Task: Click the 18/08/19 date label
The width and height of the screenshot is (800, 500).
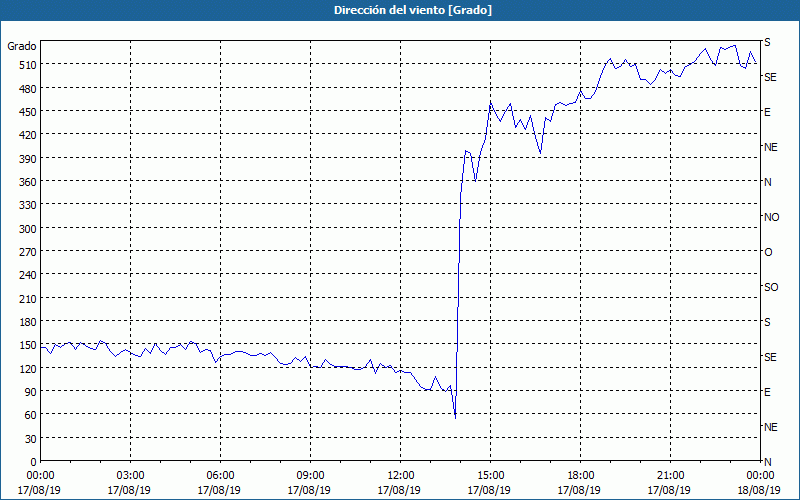Action: tap(759, 490)
